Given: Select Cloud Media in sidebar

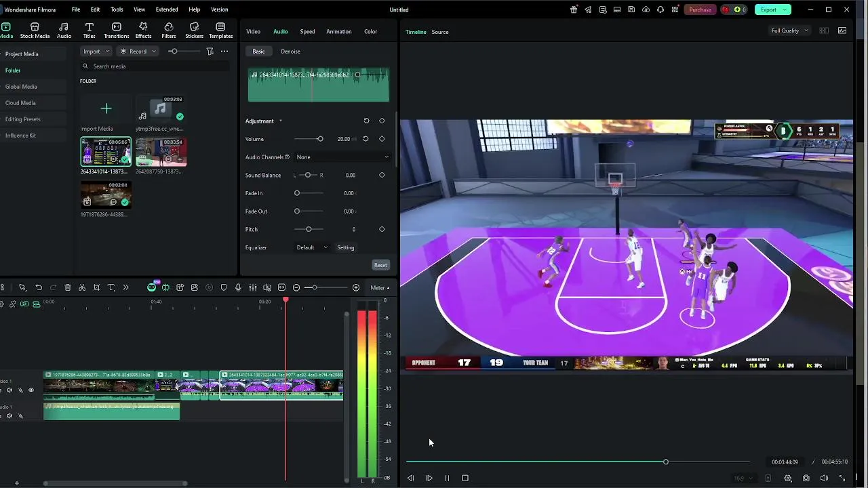Looking at the screenshot, I should tap(20, 103).
